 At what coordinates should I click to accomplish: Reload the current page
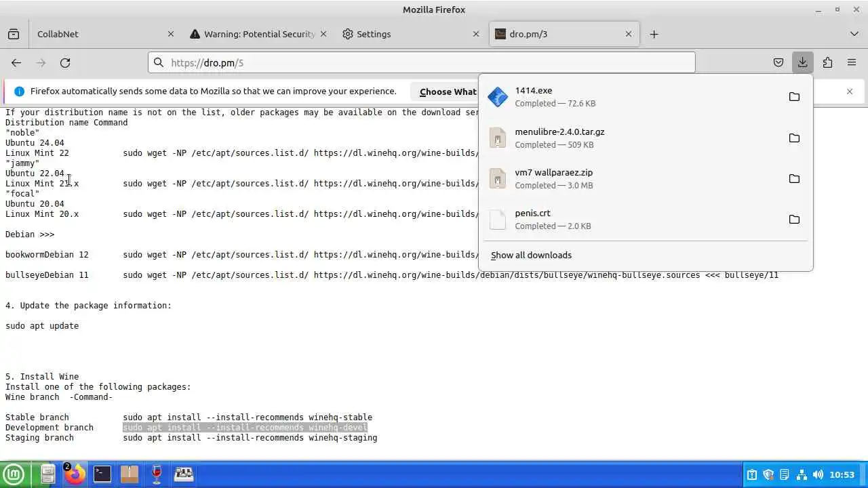65,62
